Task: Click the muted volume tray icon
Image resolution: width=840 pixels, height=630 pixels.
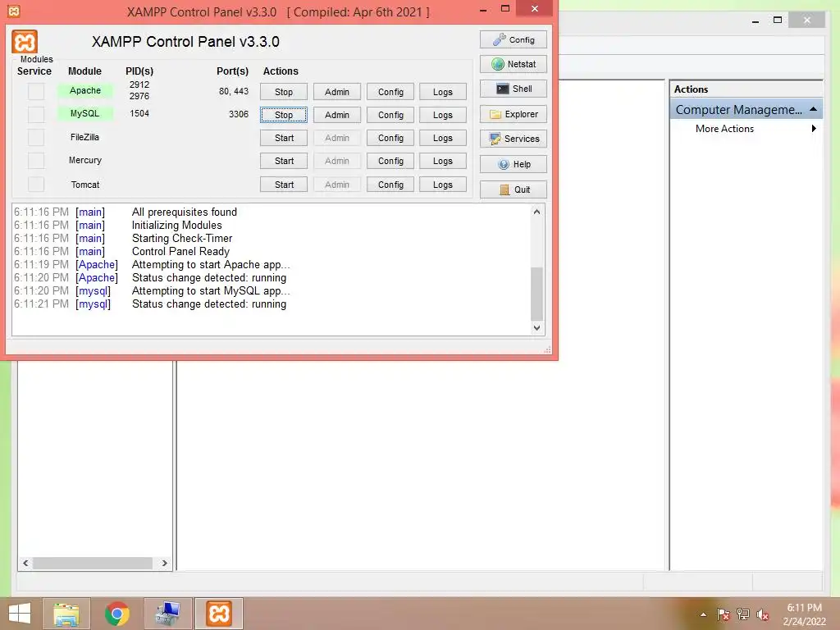Action: pos(762,614)
